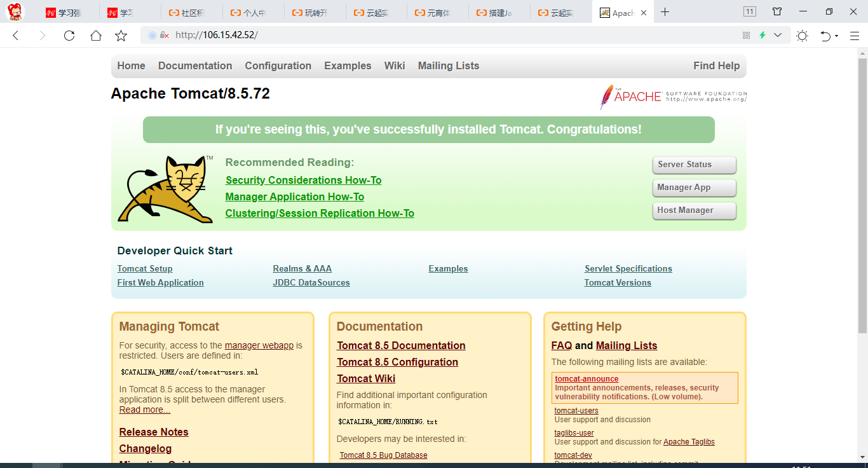Open the tomcat-users mailing list link
This screenshot has width=868, height=468.
tap(576, 411)
